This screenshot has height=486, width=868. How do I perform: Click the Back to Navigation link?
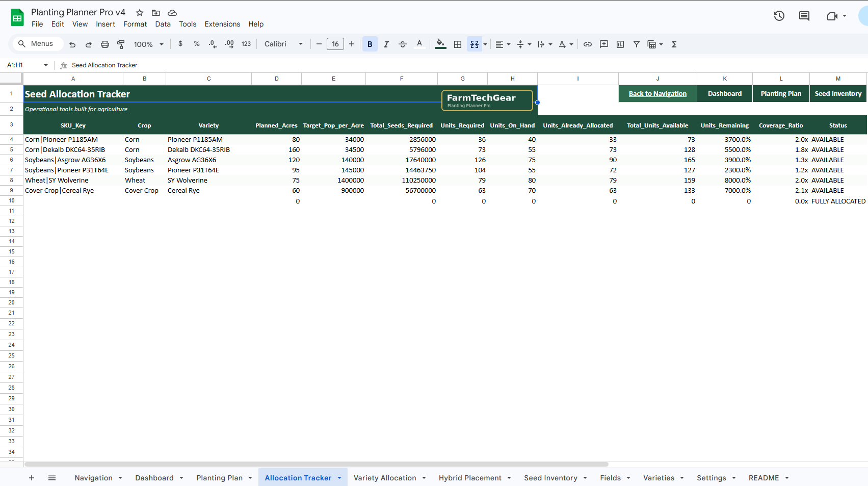click(657, 93)
